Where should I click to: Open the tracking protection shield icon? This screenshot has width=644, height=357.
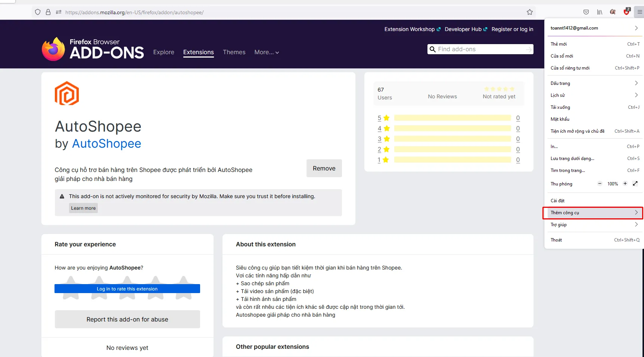[38, 12]
